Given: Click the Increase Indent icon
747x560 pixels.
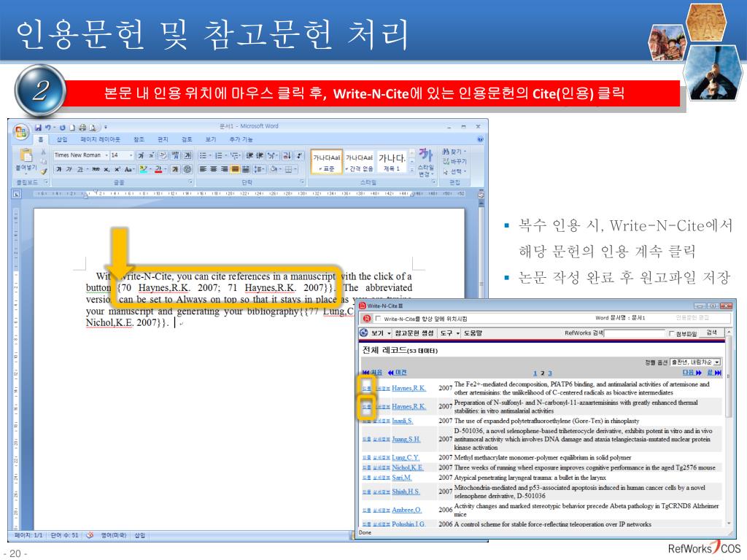Looking at the screenshot, I should click(x=260, y=155).
